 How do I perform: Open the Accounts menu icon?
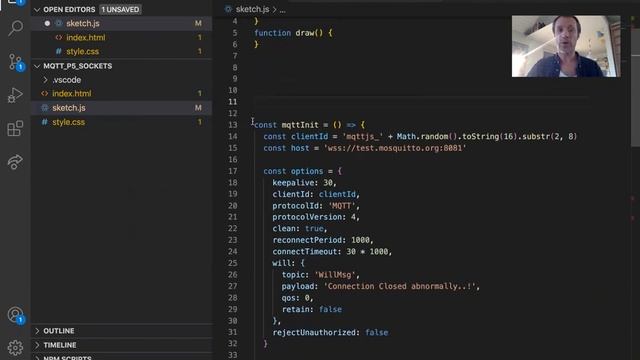(16, 315)
